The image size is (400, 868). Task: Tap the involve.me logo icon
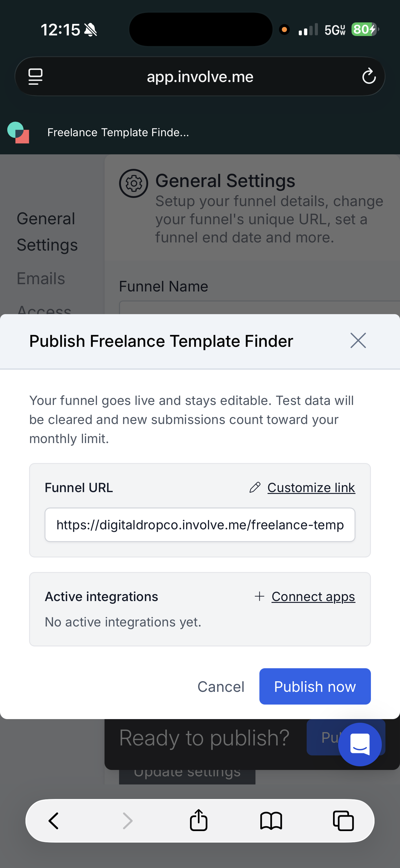coord(18,133)
